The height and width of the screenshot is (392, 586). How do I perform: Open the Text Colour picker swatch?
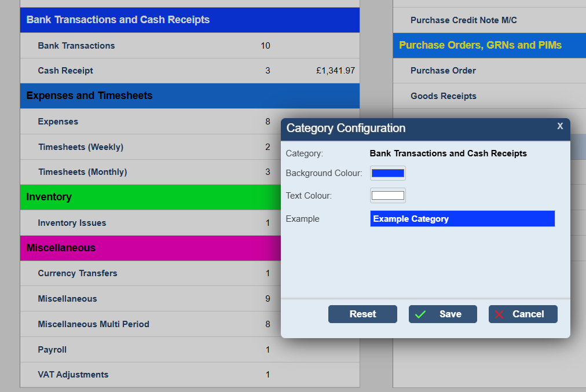[x=387, y=196]
